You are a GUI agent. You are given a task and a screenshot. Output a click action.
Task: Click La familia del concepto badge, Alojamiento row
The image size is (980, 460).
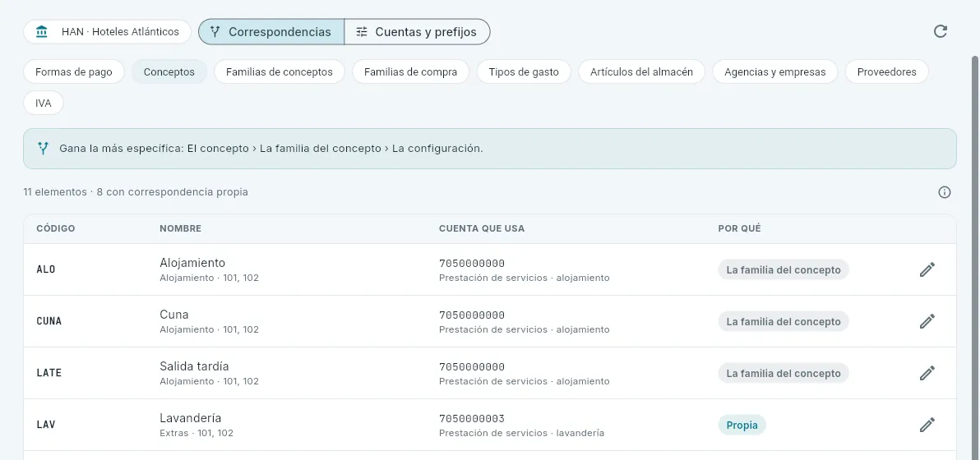click(x=784, y=269)
